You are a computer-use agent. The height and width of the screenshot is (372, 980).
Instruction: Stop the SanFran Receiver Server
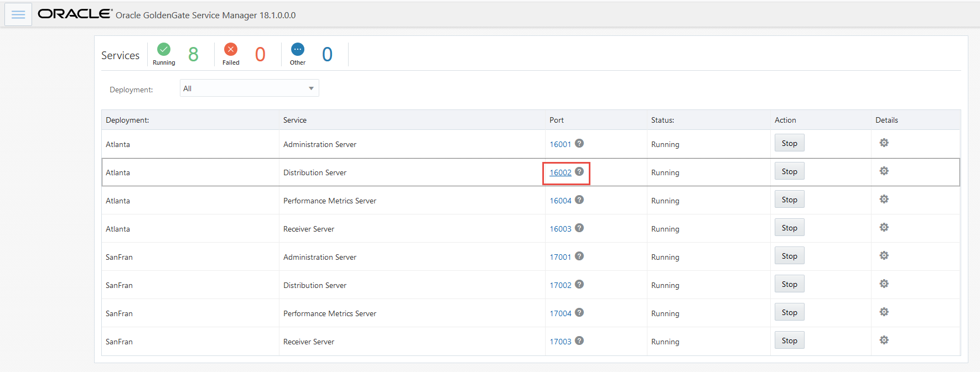(x=790, y=340)
